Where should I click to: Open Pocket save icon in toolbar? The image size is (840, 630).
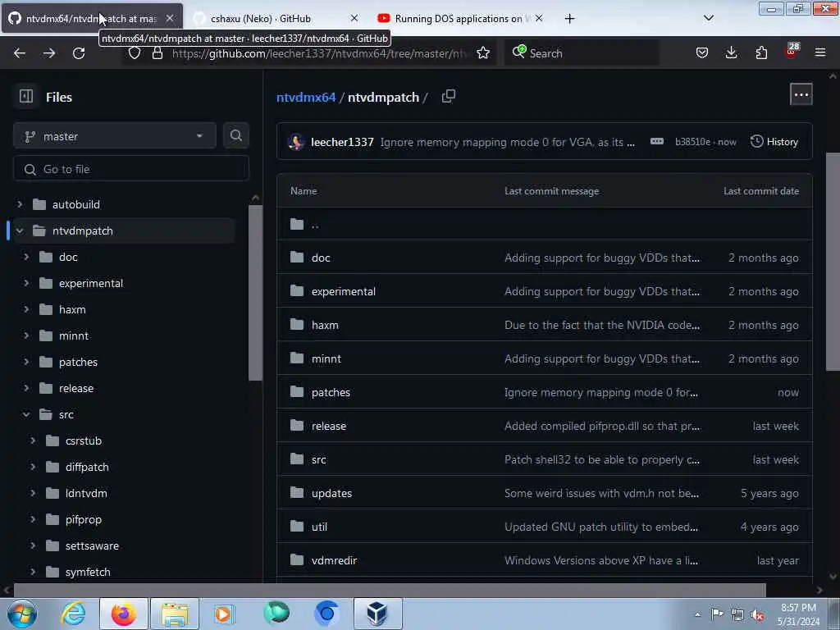(x=702, y=53)
